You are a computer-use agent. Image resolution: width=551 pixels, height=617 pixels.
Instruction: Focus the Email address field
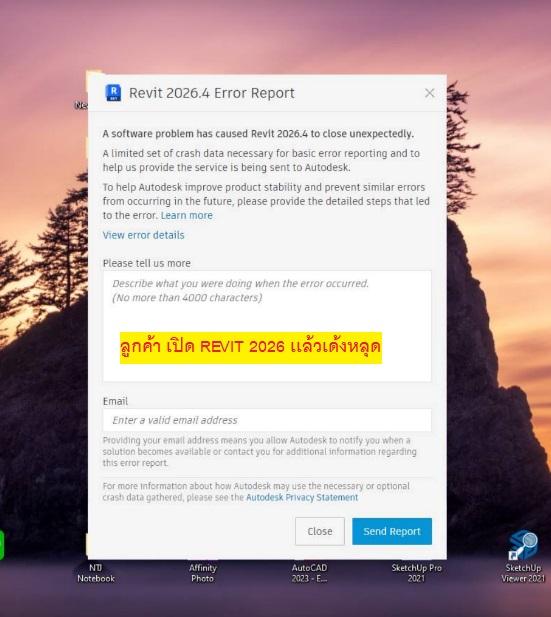click(267, 420)
